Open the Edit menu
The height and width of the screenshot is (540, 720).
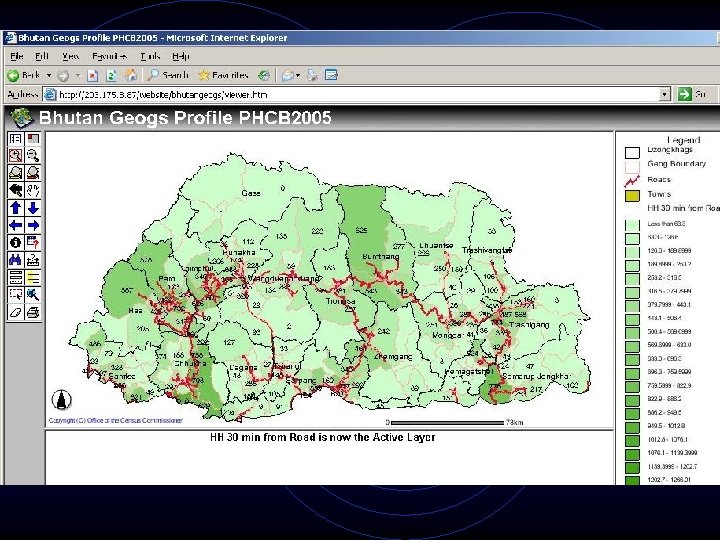point(42,56)
